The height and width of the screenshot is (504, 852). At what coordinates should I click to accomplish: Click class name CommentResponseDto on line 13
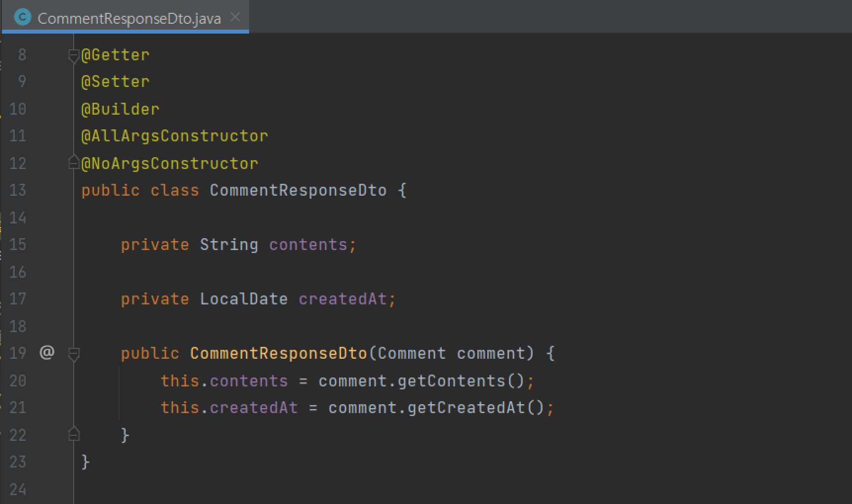298,190
